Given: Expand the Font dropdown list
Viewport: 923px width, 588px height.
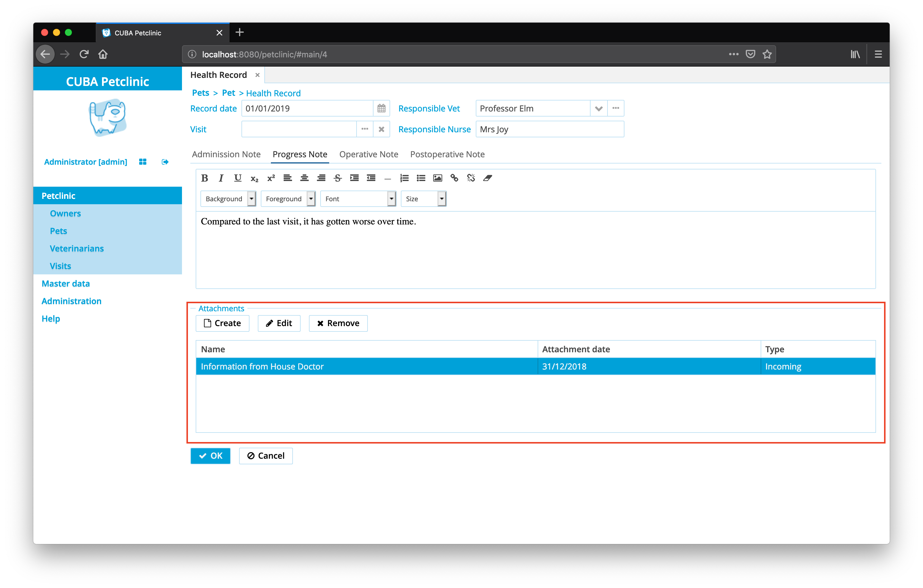Looking at the screenshot, I should (x=391, y=199).
